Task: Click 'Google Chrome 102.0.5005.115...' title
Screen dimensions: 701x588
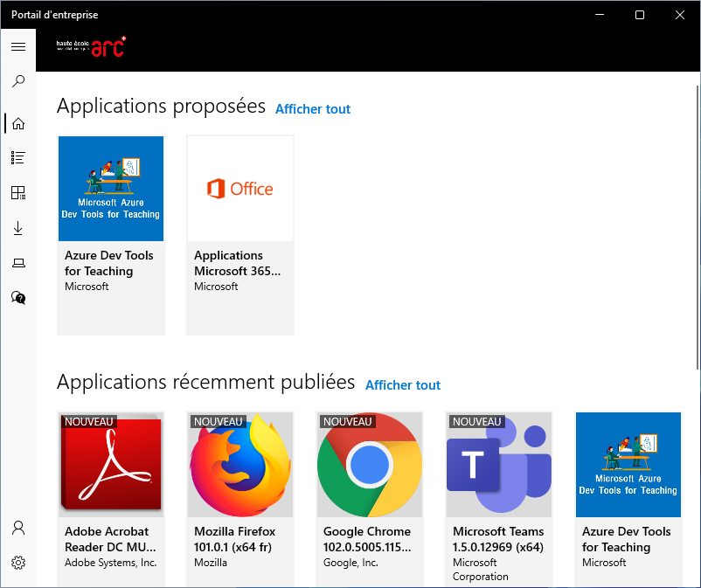Action: [367, 539]
